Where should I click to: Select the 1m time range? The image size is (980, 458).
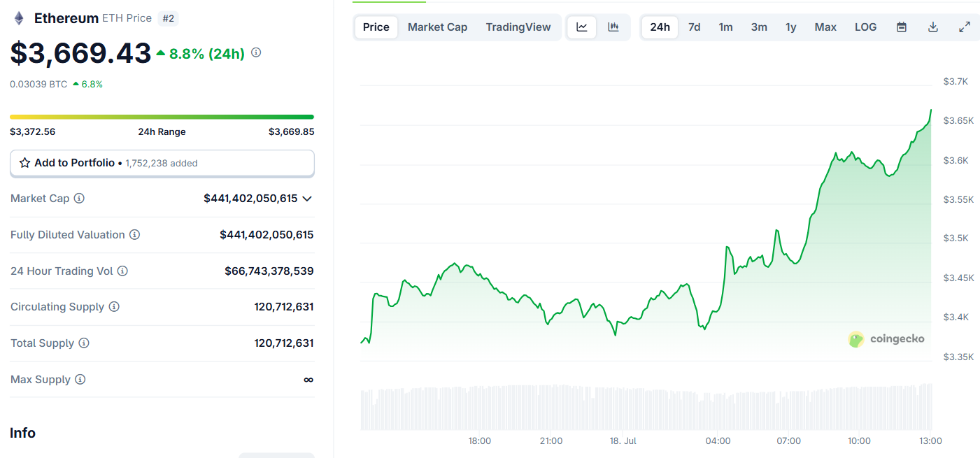click(725, 27)
